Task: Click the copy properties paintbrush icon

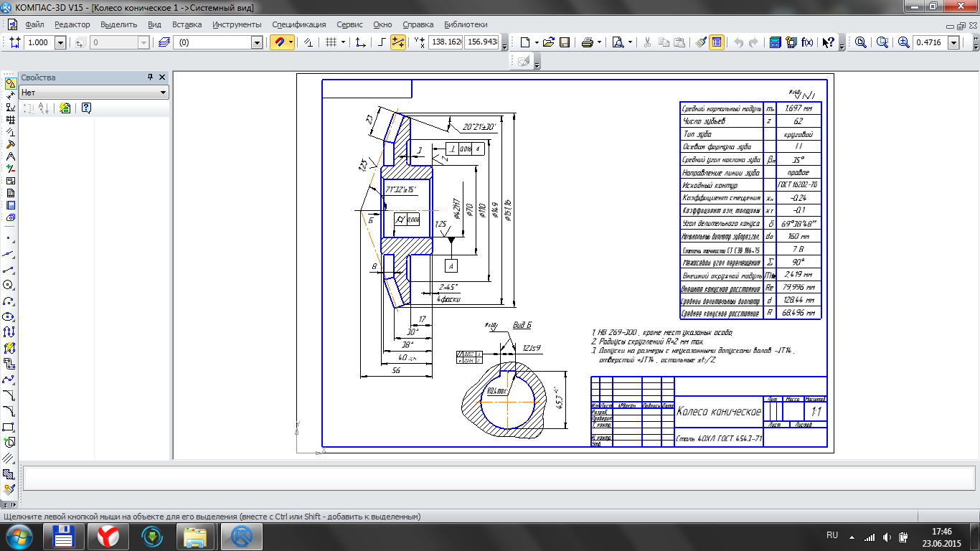Action: click(701, 42)
